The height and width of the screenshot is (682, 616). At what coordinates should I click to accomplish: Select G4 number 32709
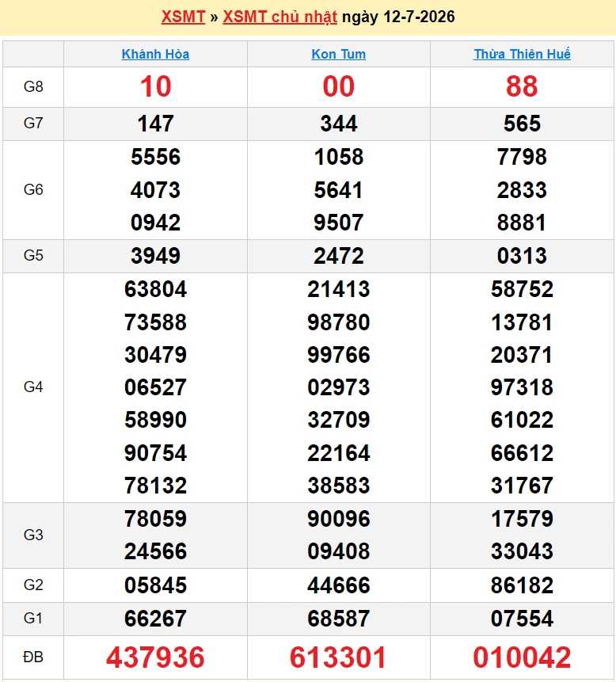(x=339, y=420)
